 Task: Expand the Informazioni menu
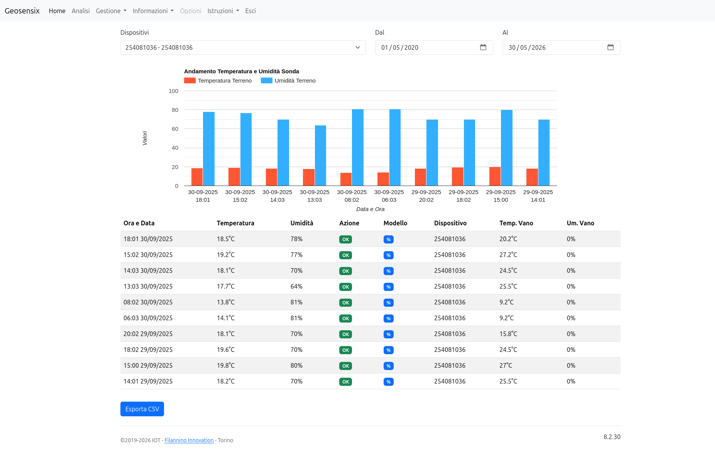(153, 11)
